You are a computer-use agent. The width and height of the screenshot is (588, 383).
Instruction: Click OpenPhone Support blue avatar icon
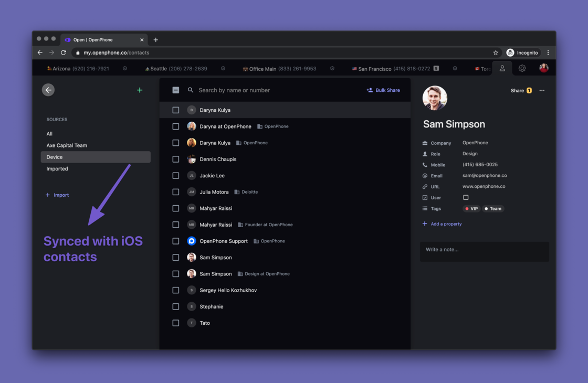click(x=192, y=241)
